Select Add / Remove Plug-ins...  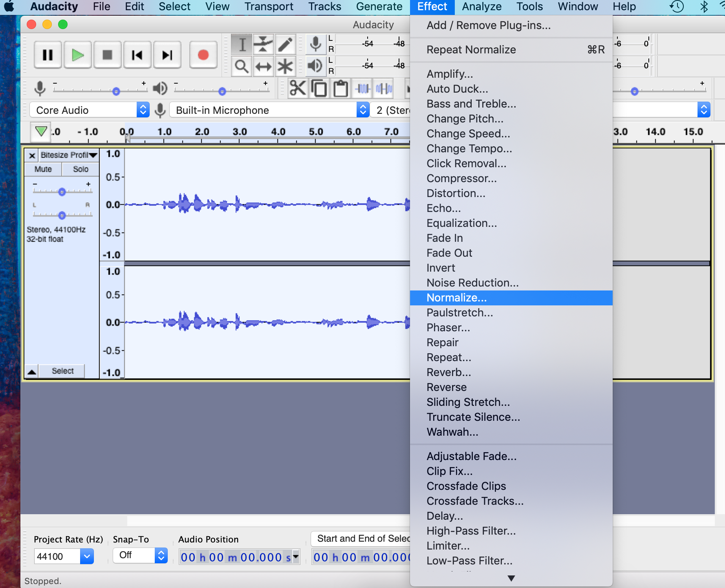click(x=511, y=26)
